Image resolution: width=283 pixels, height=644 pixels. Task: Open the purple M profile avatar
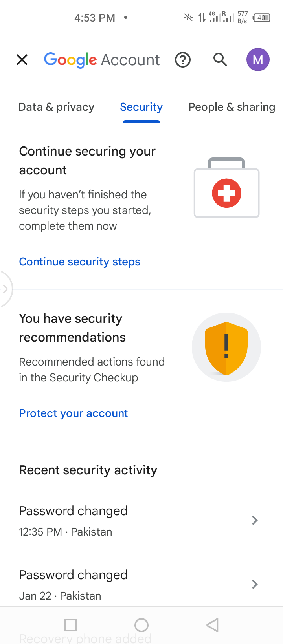coord(258,60)
